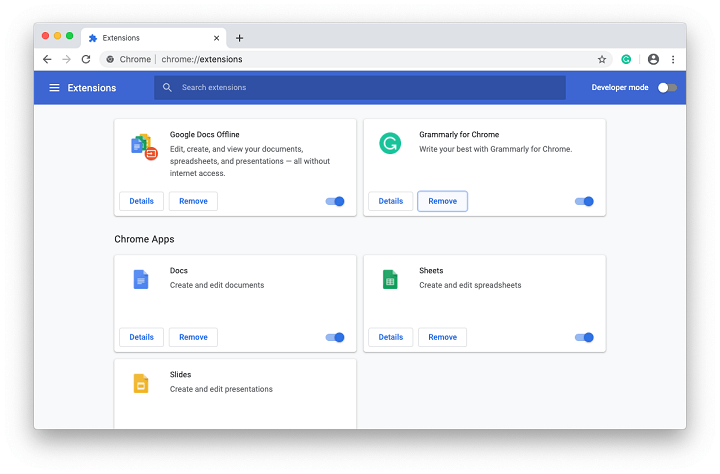
Task: Click the Google Docs Offline title
Action: [205, 135]
